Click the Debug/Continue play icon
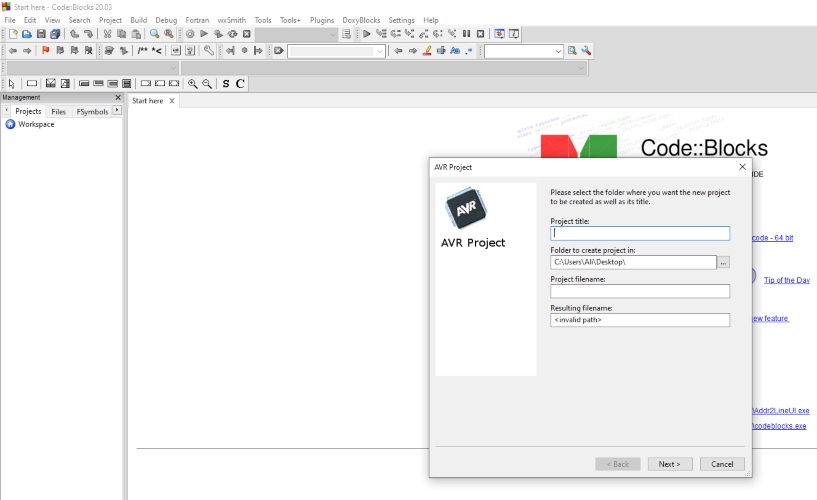Screen dimensions: 817x500 pyautogui.click(x=367, y=34)
